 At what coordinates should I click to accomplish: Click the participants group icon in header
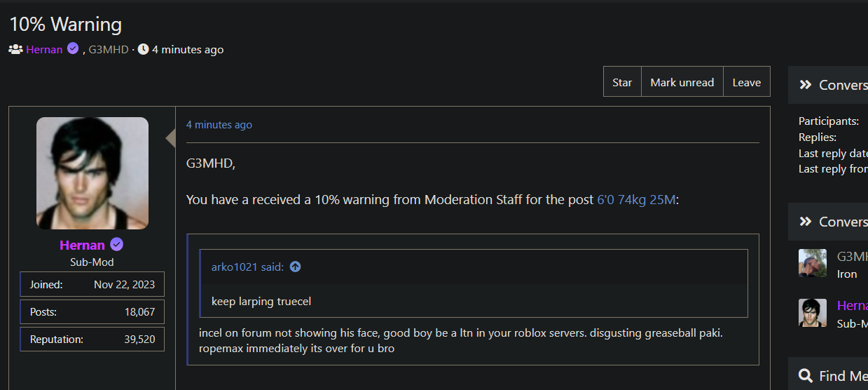[15, 50]
